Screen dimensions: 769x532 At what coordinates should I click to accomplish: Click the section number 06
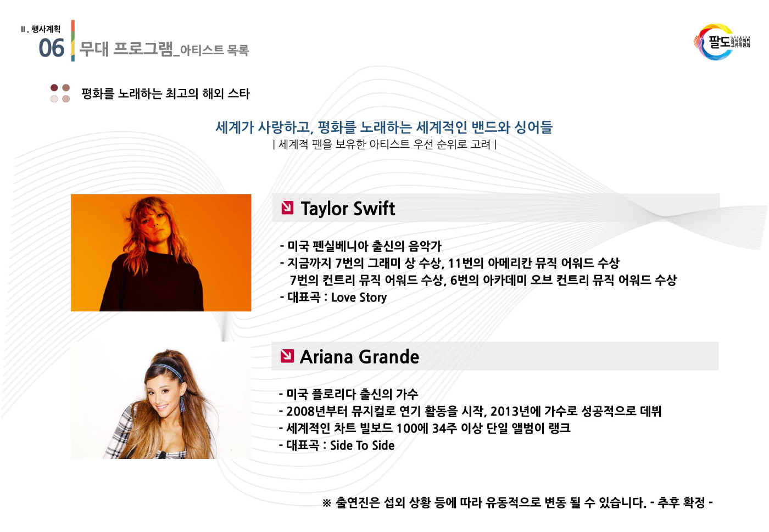52,48
